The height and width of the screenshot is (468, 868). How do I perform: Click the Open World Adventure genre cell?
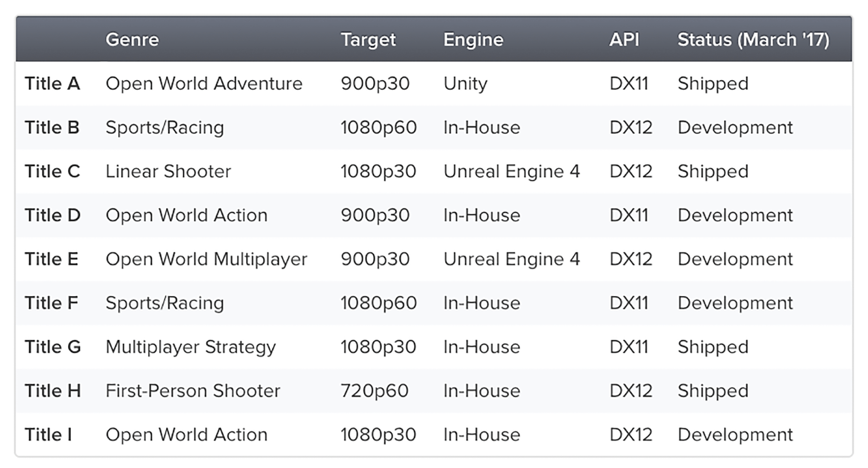tap(204, 83)
